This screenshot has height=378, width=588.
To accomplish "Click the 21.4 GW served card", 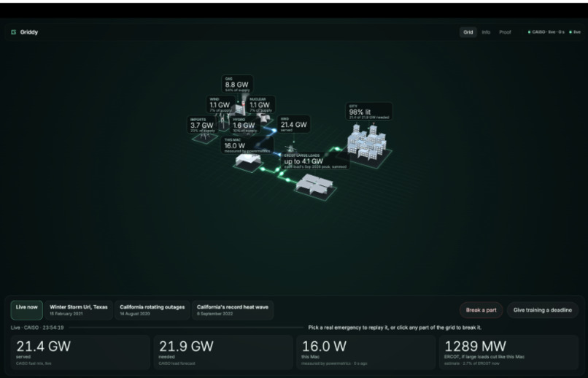I will (x=80, y=352).
